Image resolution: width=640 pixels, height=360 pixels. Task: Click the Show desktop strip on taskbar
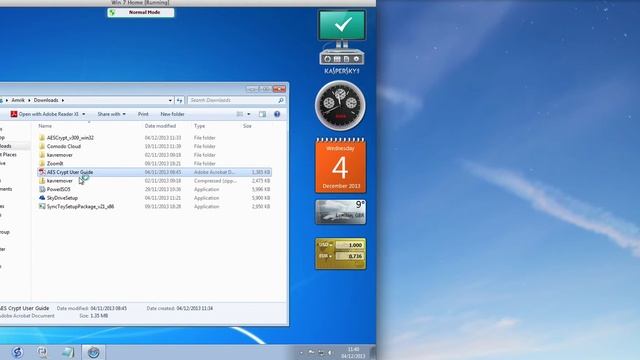373,352
